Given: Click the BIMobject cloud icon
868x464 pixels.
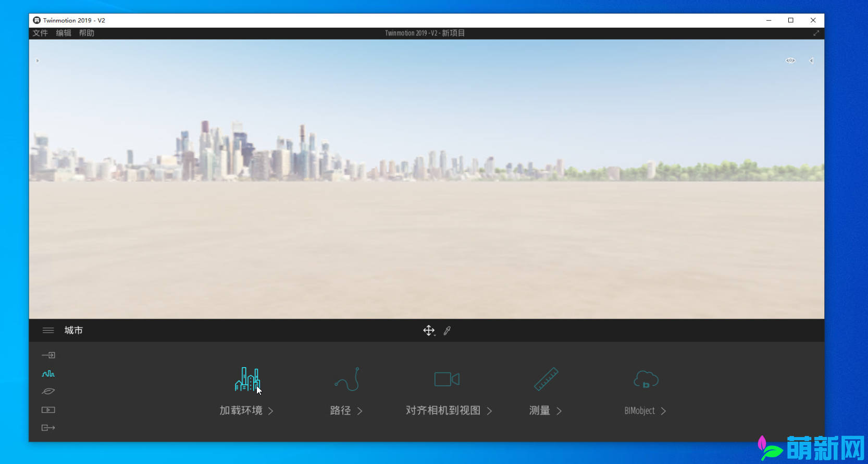Looking at the screenshot, I should tap(646, 379).
